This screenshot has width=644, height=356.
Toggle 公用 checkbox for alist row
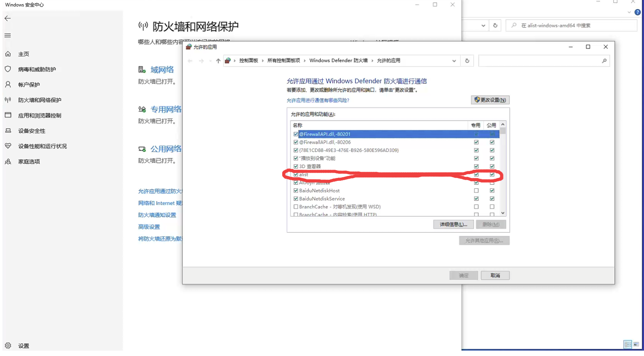coord(492,175)
